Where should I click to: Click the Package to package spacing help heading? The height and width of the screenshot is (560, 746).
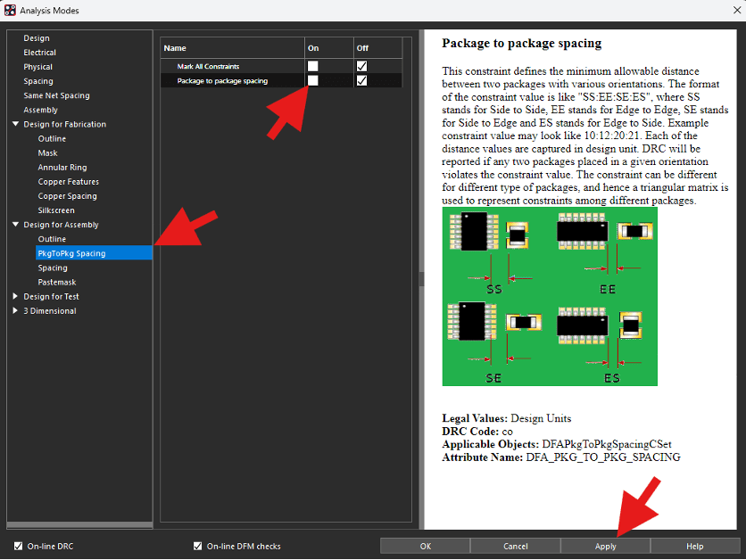[521, 43]
